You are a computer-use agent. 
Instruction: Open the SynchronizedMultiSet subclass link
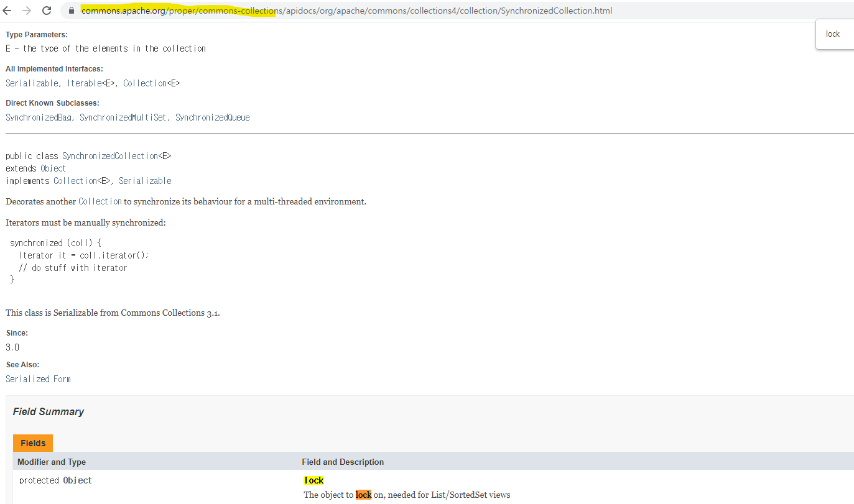coord(123,117)
